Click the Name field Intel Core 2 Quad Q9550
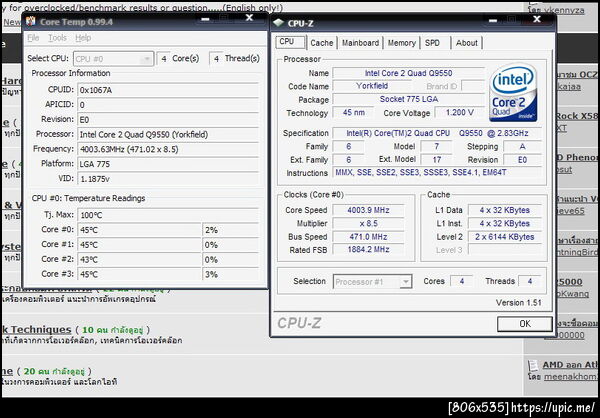This screenshot has width=600, height=418. click(x=408, y=73)
